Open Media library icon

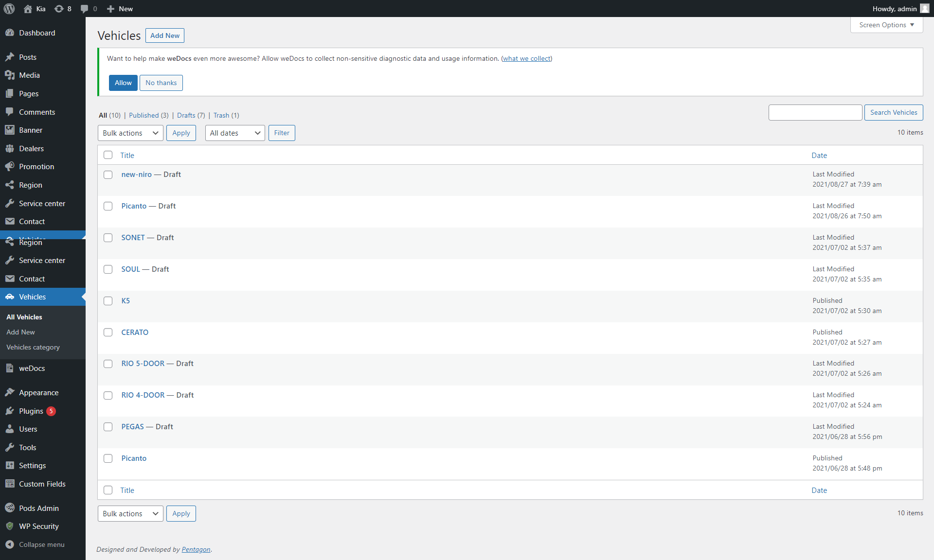pyautogui.click(x=10, y=75)
